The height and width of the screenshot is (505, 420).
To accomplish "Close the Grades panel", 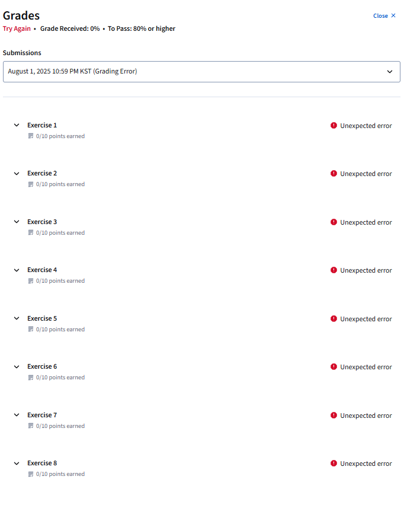I will [x=384, y=16].
